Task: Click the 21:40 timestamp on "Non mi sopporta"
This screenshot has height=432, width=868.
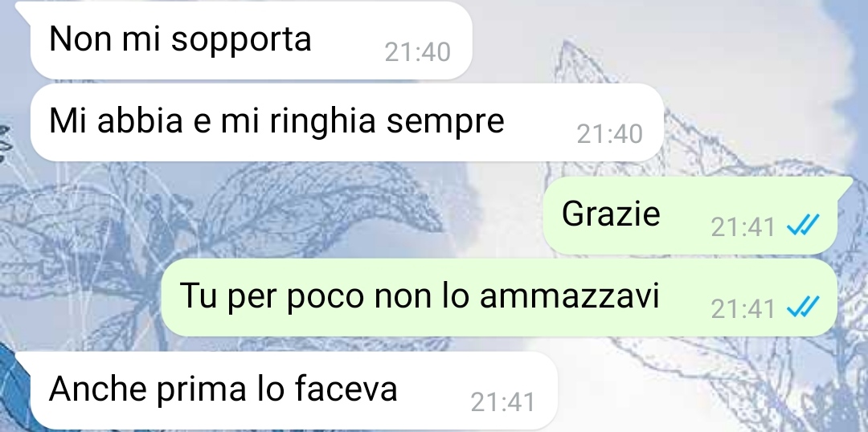Action: (417, 52)
